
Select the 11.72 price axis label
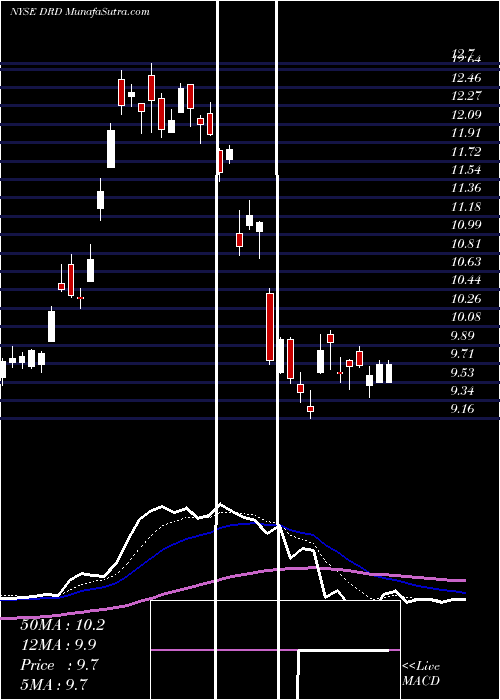[x=466, y=152]
